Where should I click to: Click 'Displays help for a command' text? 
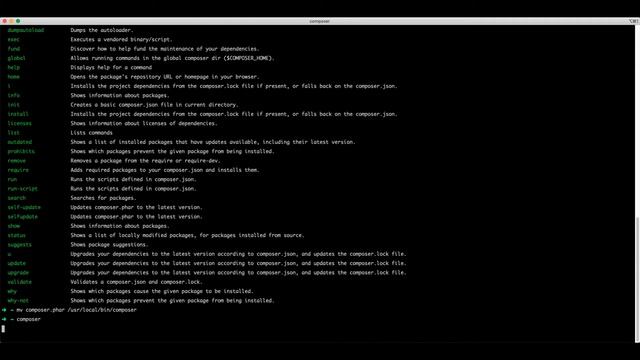(x=111, y=67)
